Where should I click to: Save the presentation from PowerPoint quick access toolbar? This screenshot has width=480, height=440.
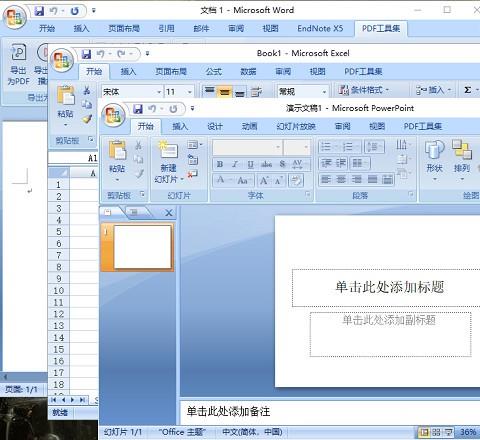138,109
